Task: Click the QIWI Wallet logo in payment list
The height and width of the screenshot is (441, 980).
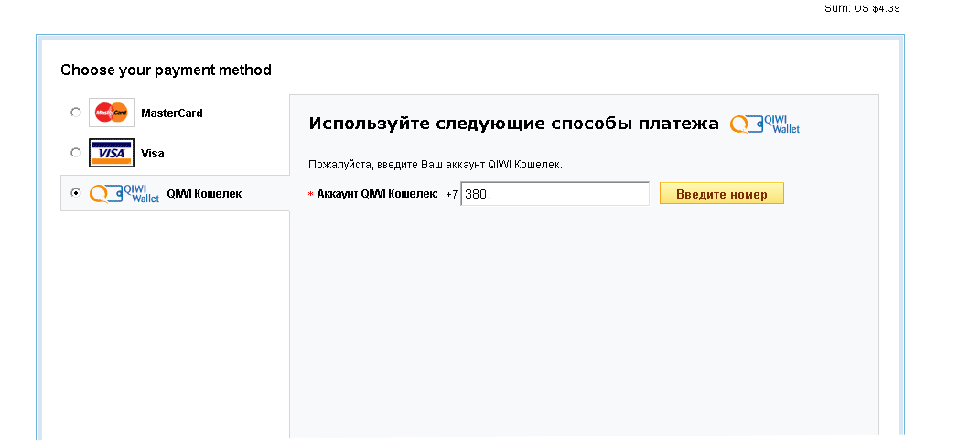Action: [124, 193]
